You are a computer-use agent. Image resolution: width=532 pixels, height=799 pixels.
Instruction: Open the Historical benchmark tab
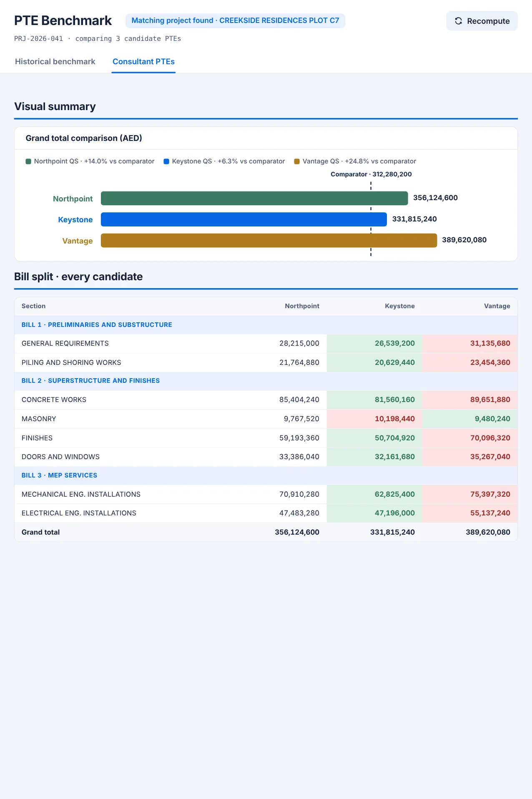point(55,61)
